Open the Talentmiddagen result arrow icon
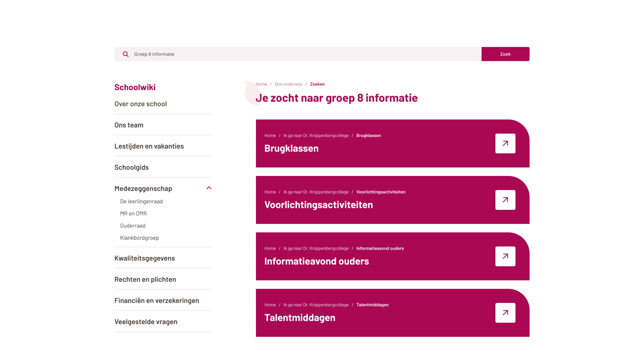The image size is (644, 362). click(505, 313)
